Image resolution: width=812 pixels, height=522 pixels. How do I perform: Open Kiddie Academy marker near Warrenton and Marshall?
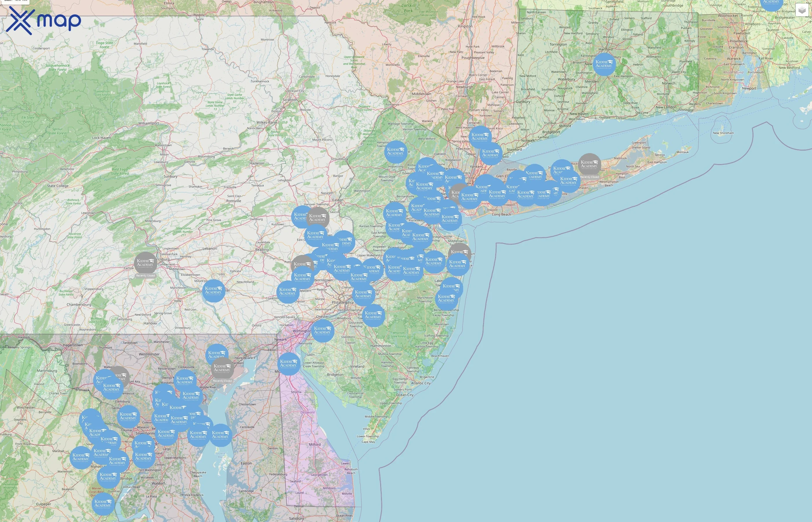(81, 457)
